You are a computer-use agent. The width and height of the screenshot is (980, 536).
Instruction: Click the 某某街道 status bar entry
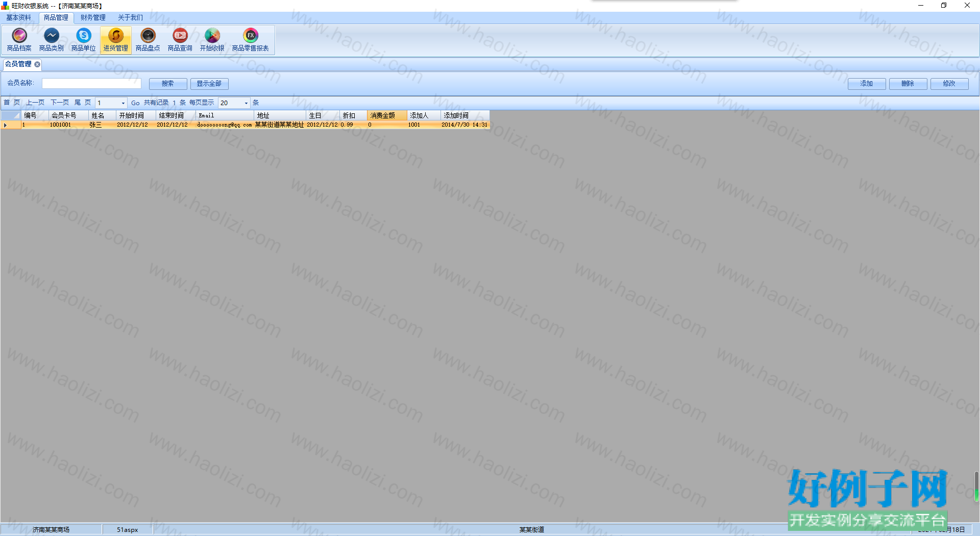532,530
